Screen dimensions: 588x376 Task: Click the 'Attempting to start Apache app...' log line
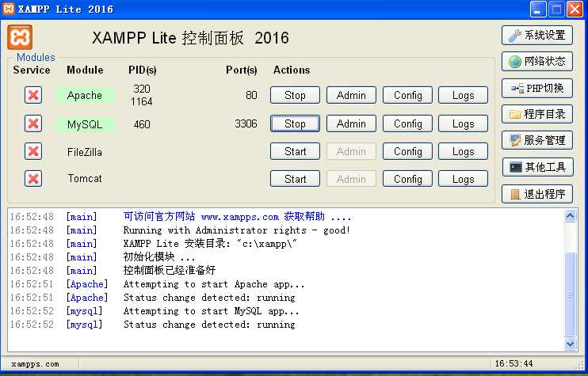pos(214,284)
